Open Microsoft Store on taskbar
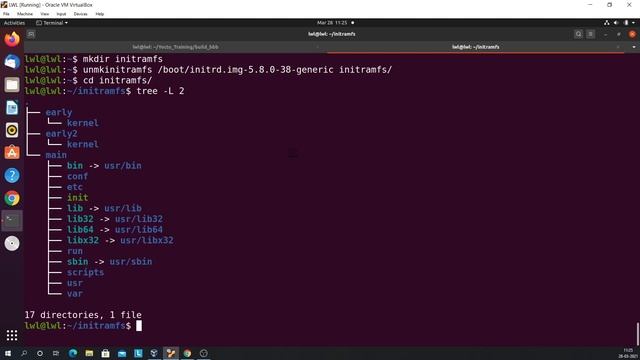Image resolution: width=640 pixels, height=360 pixels. coord(105,353)
